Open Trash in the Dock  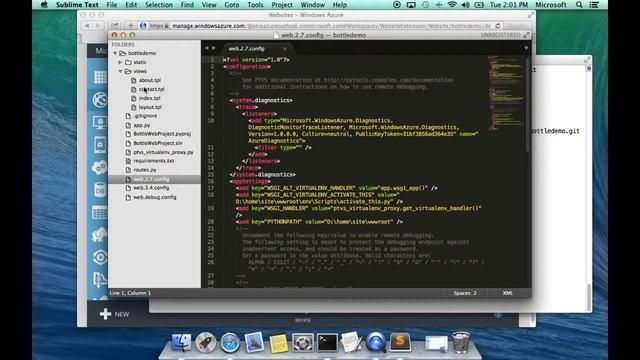(461, 342)
